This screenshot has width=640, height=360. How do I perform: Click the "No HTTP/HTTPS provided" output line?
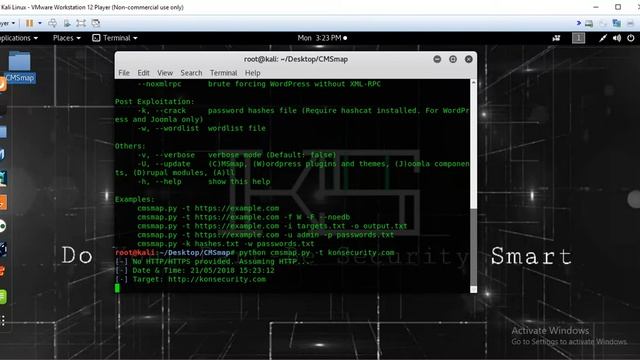tap(214, 262)
